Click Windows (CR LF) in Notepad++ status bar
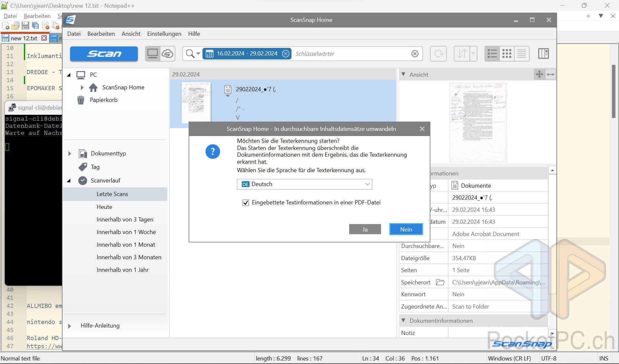Screen dimensions: 619x364 click(509, 359)
